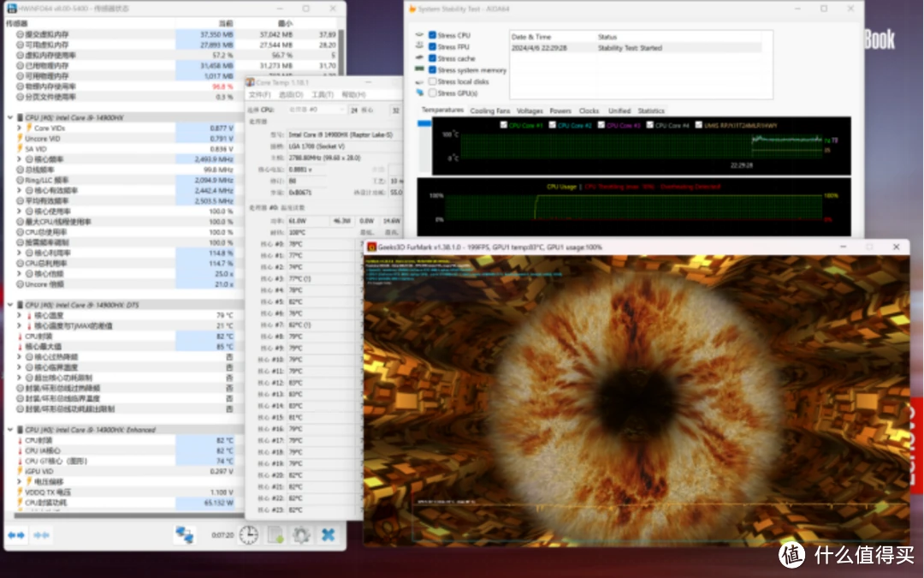Image resolution: width=924 pixels, height=578 pixels.
Task: Open Core Temp 工具(T) menu
Action: tap(323, 94)
